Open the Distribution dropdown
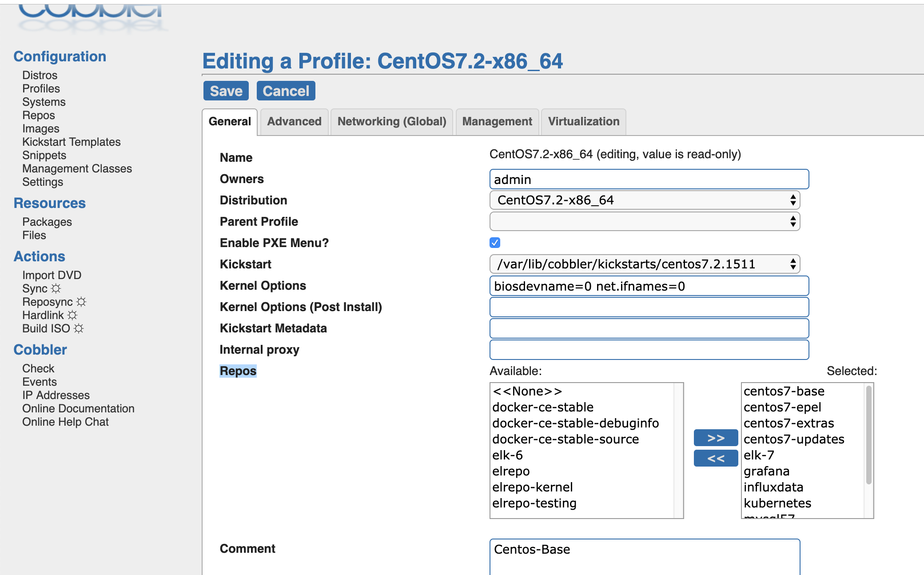The width and height of the screenshot is (924, 575). (645, 200)
